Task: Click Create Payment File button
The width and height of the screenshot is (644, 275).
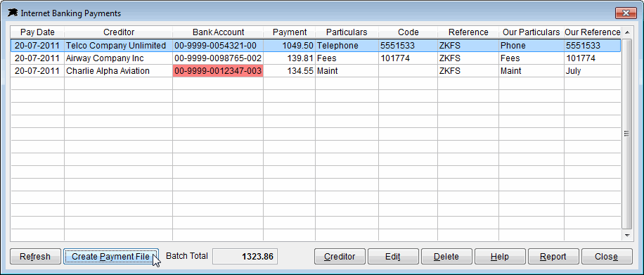Action: click(111, 257)
